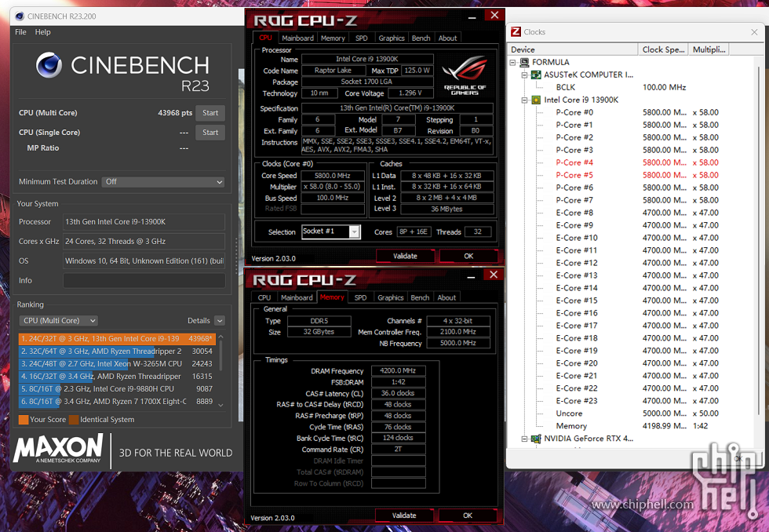
Task: Click the Device column header
Action: pos(572,49)
